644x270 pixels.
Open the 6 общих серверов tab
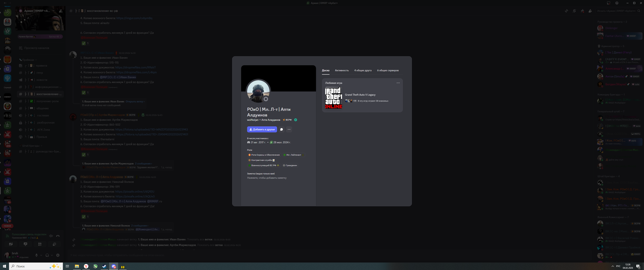388,70
